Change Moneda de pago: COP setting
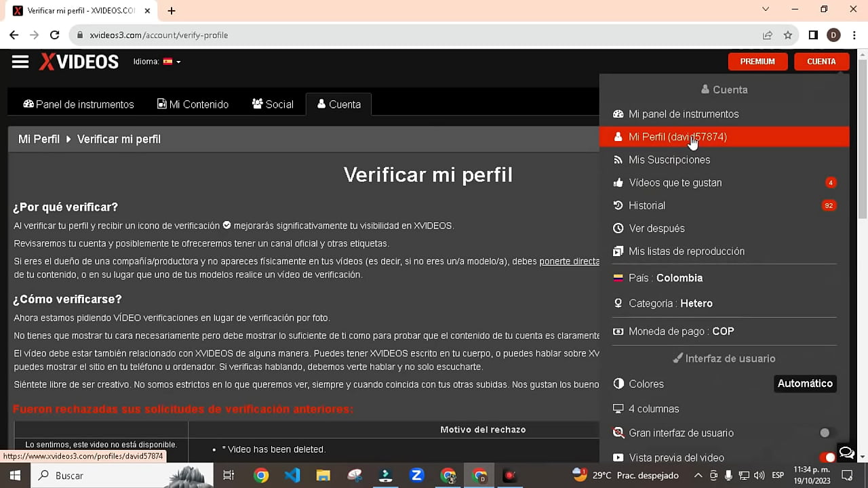Viewport: 868px width, 488px height. (724, 331)
